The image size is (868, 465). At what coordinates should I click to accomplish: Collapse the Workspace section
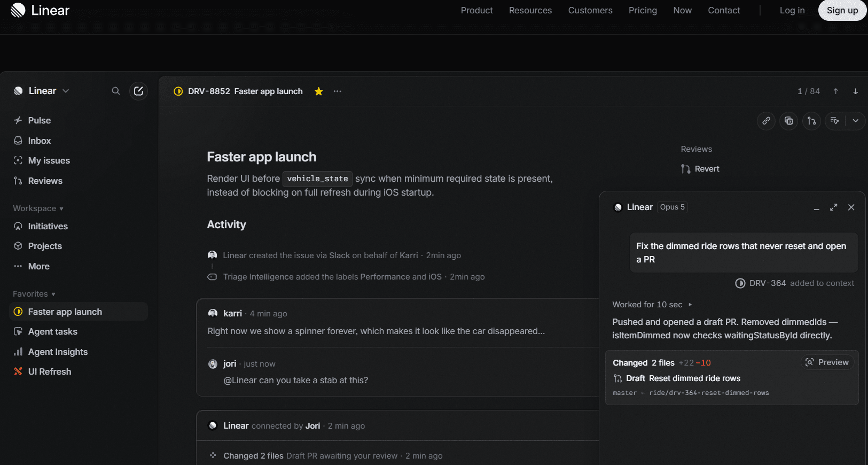(38, 208)
